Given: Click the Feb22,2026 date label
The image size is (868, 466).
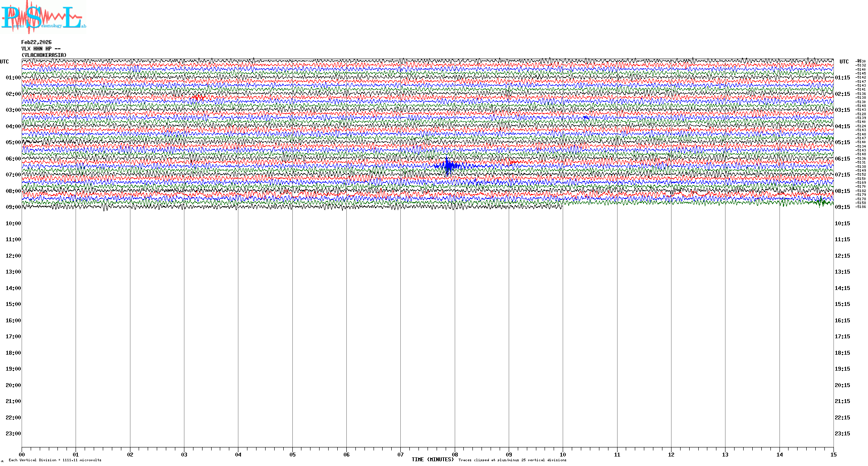Looking at the screenshot, I should [36, 42].
